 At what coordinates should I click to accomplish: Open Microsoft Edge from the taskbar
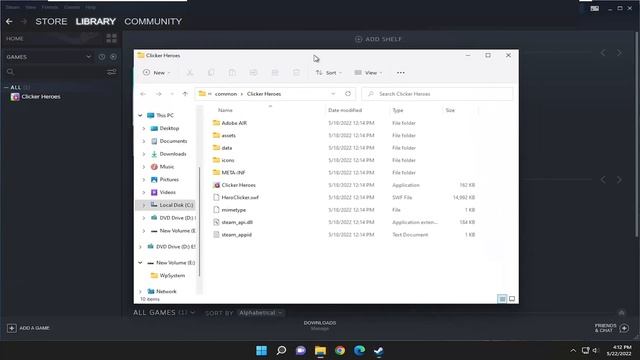359,351
